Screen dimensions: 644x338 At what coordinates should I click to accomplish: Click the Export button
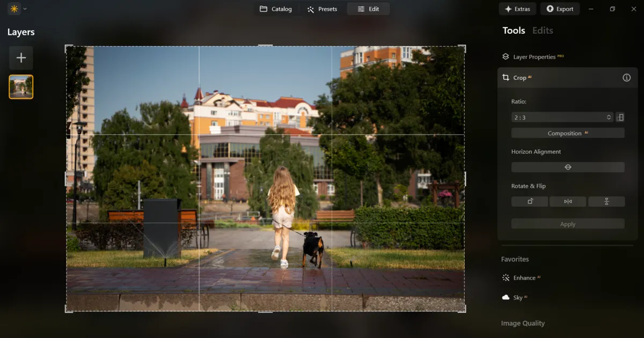click(x=560, y=9)
